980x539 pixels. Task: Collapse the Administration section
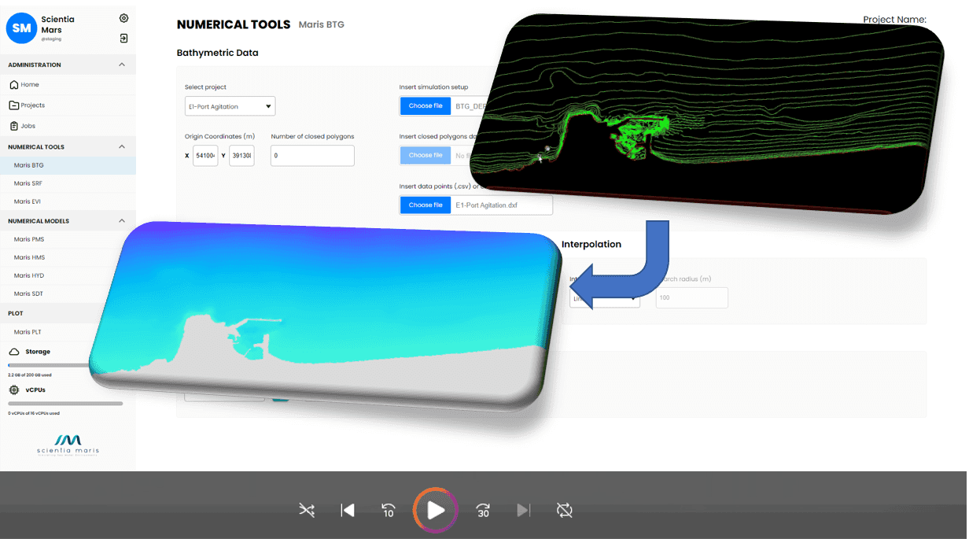122,65
